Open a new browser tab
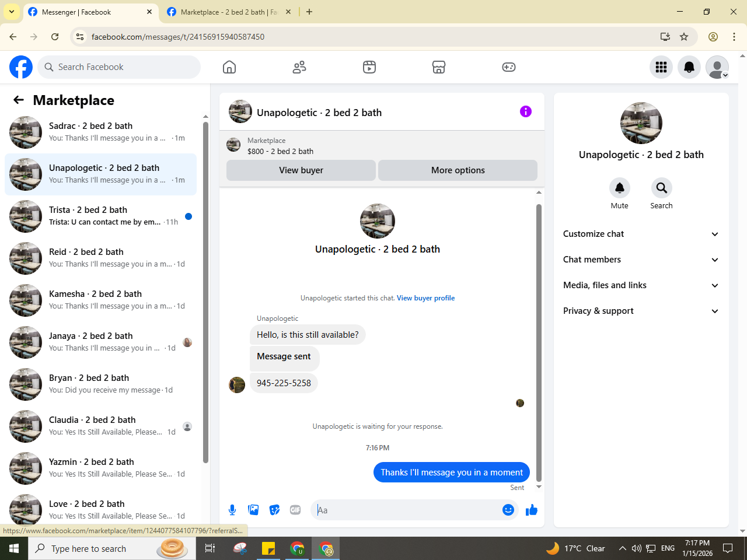 click(x=309, y=12)
